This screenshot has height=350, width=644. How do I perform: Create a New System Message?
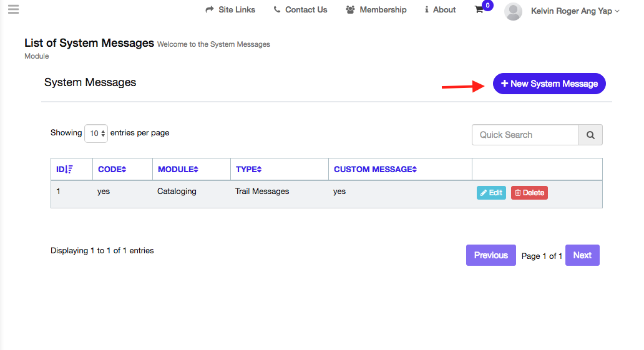pos(549,84)
